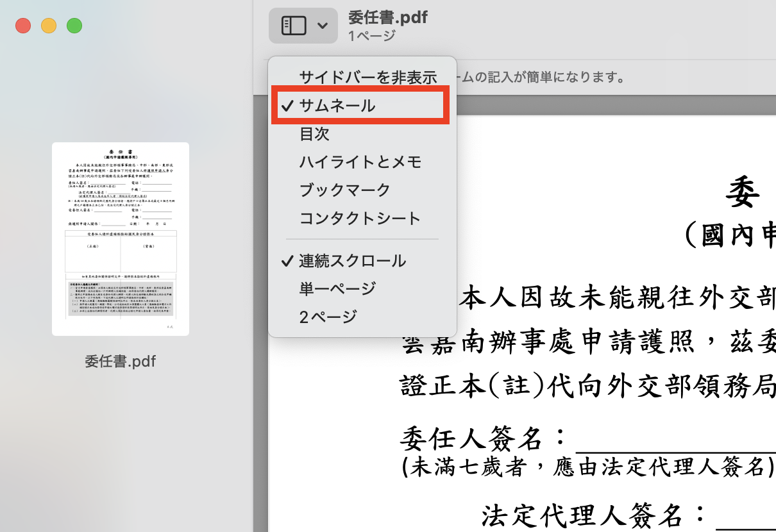Select 目次 in the view menu
The height and width of the screenshot is (532, 776).
coord(362,134)
